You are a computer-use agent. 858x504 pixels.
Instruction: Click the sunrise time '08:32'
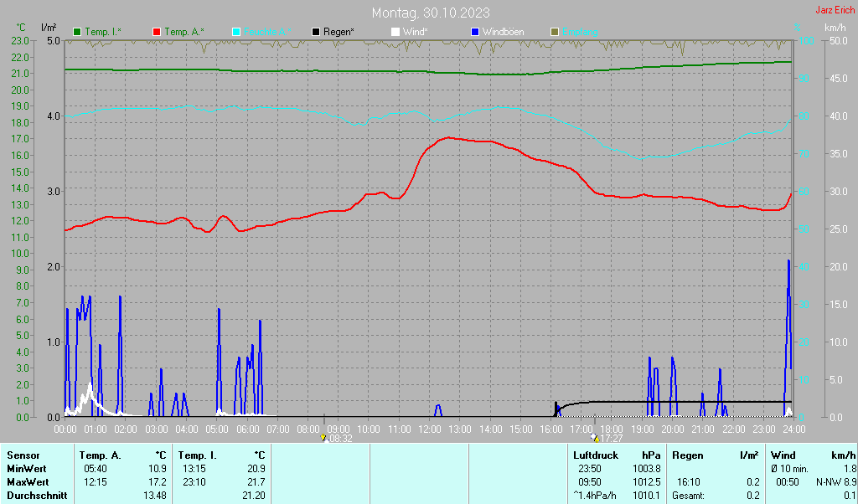coord(340,439)
